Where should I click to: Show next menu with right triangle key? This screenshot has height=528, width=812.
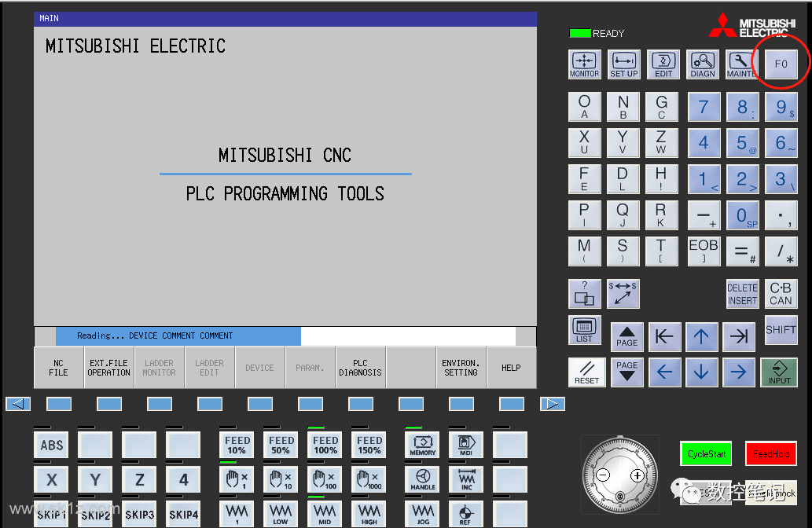(x=552, y=404)
